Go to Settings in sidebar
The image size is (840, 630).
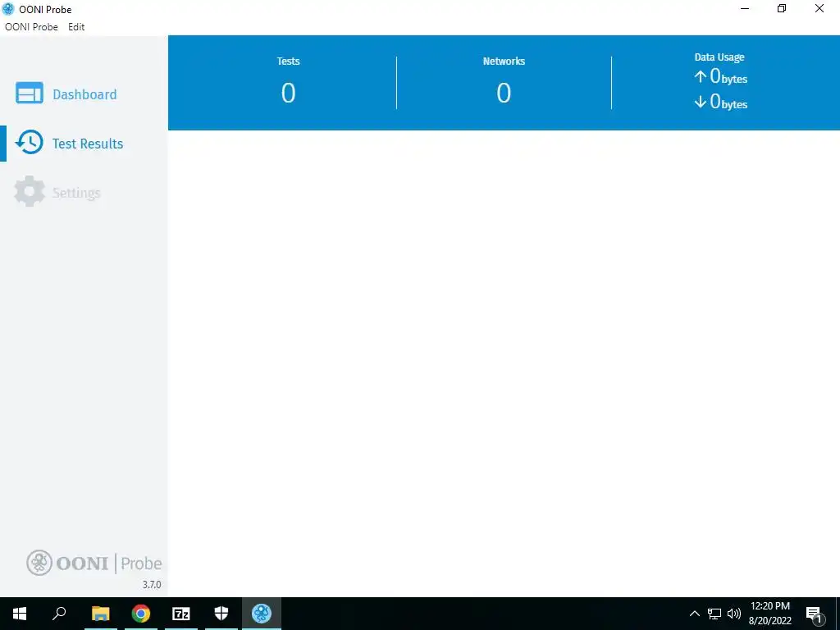tap(76, 193)
